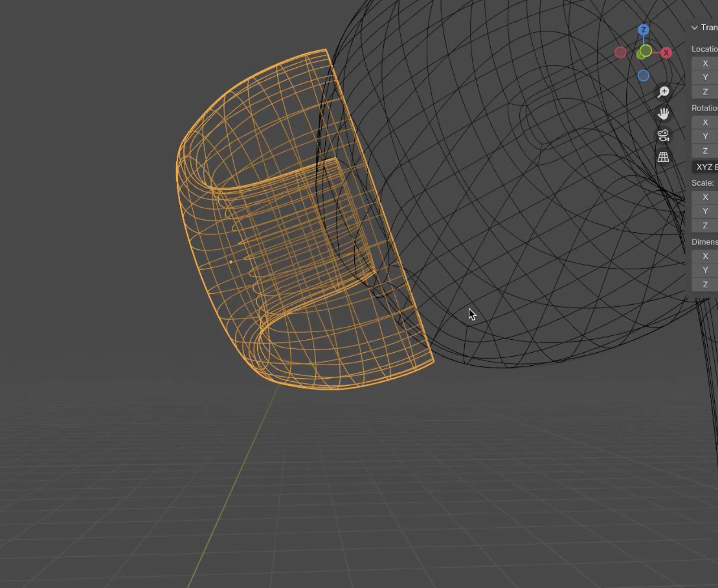This screenshot has width=718, height=588.
Task: Toggle the camera view icon
Action: click(663, 136)
